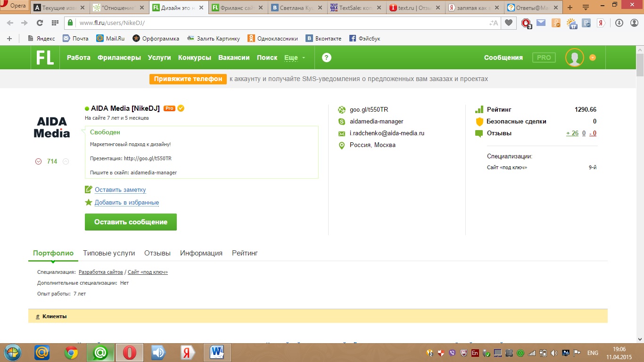Expand the 'Еще' menu in navigation
This screenshot has height=362, width=644.
point(295,58)
